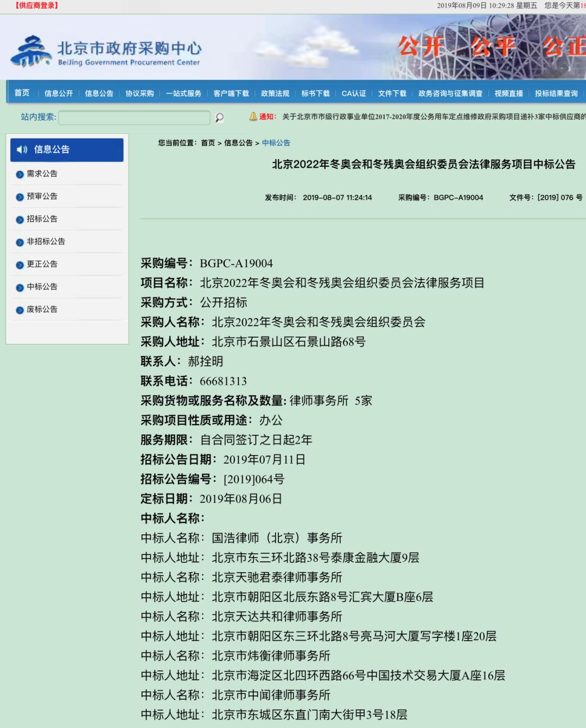Click the 文件号：[2019] 076 号 text
Screen dimensions: 586x728
[x=546, y=198]
